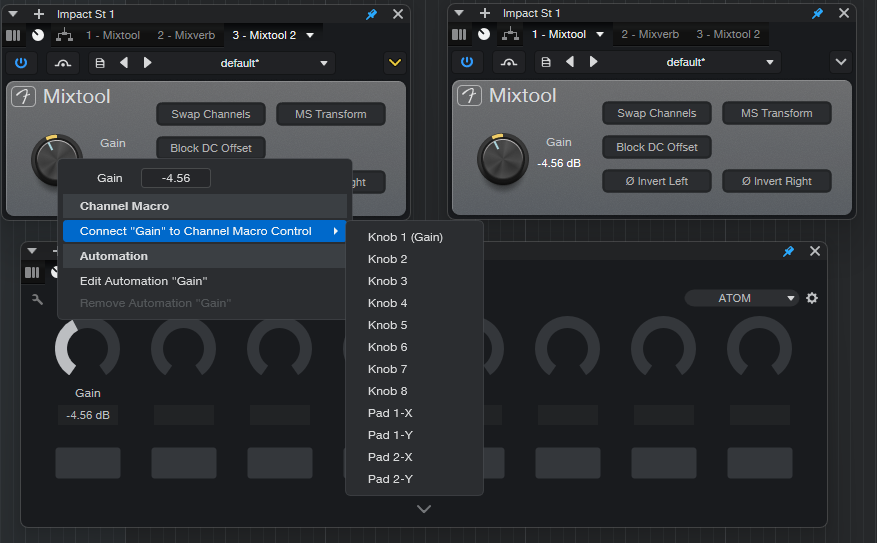877x543 pixels.
Task: Switch to 2 - Mixverb tab in right window
Action: pyautogui.click(x=650, y=34)
